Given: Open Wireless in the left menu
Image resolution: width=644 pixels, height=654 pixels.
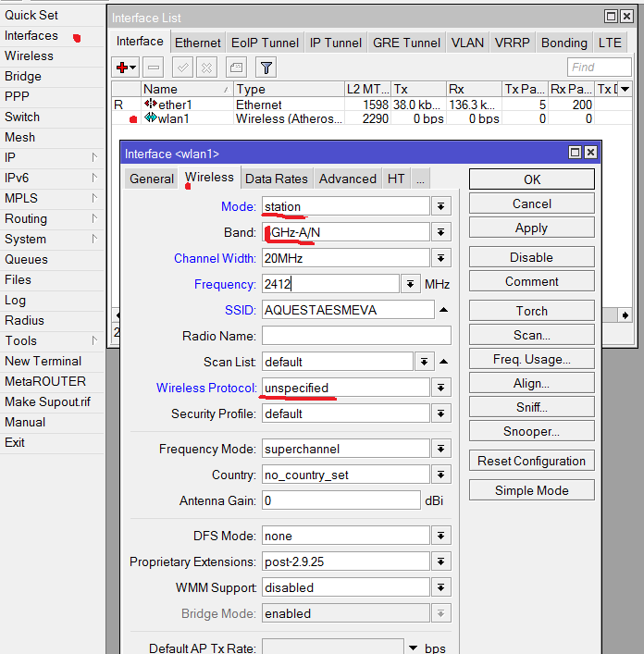Looking at the screenshot, I should point(52,56).
